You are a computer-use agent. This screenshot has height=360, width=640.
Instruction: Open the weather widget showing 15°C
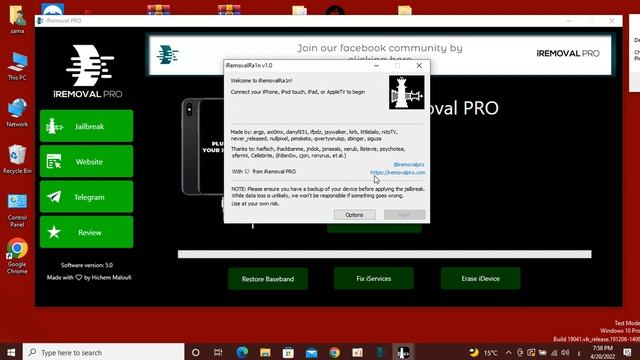pos(484,352)
